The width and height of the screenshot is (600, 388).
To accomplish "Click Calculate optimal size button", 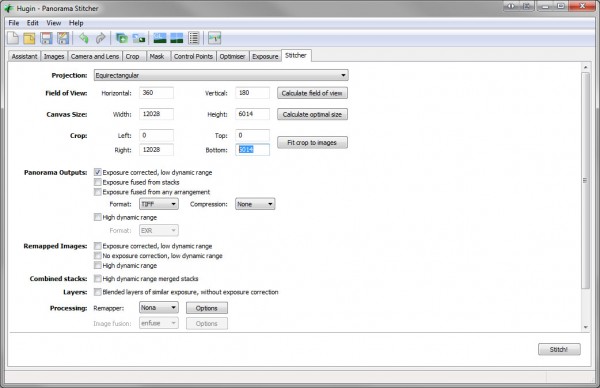I will coord(312,114).
